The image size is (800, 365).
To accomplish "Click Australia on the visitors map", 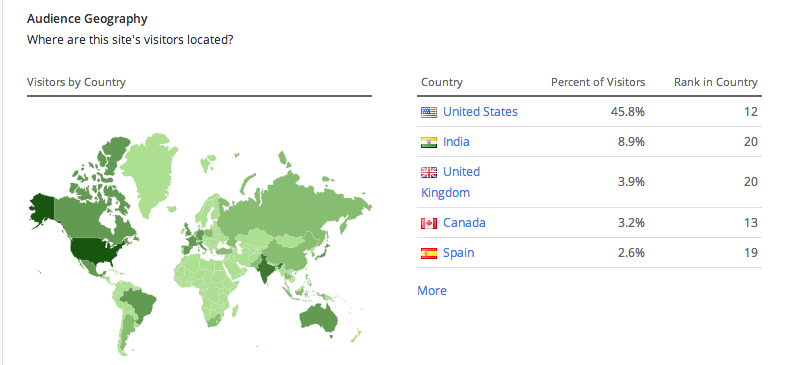I will (x=319, y=319).
